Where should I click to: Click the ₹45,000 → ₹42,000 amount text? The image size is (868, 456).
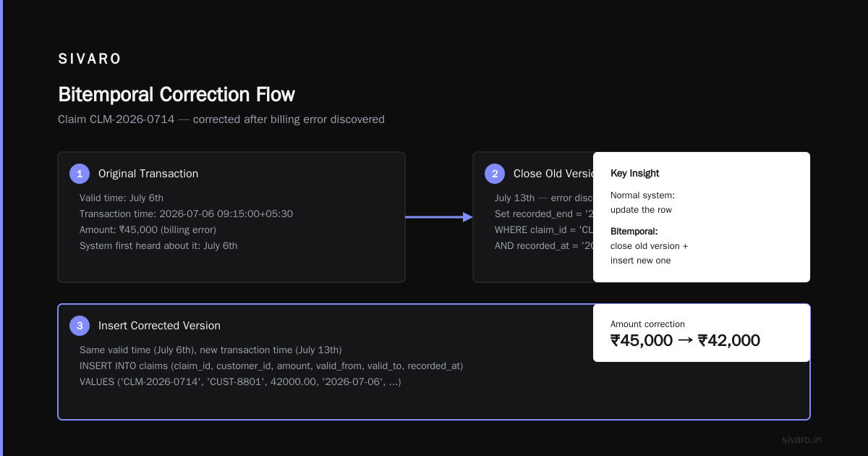coord(685,341)
